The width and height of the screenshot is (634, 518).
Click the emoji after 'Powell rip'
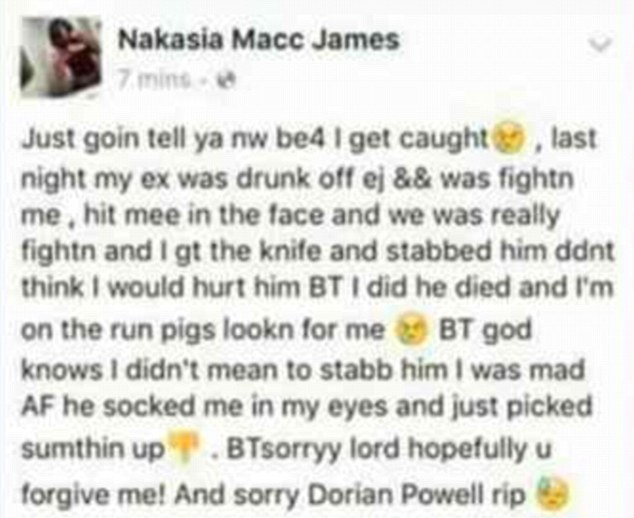point(552,493)
